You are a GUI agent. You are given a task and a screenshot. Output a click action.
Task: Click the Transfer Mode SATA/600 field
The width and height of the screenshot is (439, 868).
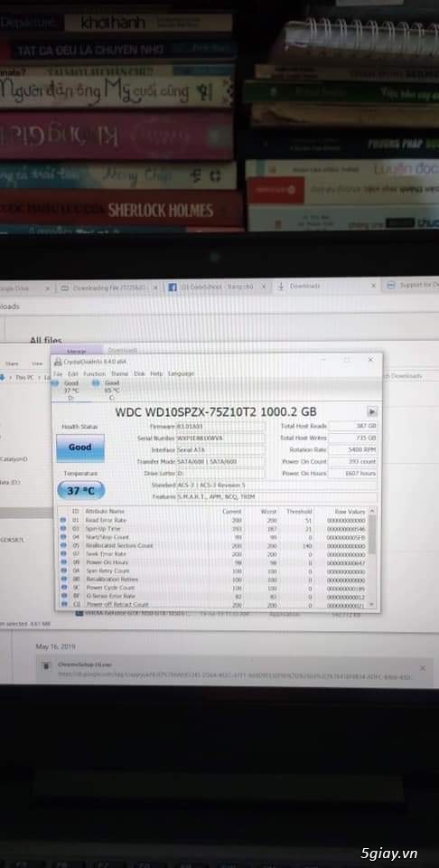(x=219, y=462)
